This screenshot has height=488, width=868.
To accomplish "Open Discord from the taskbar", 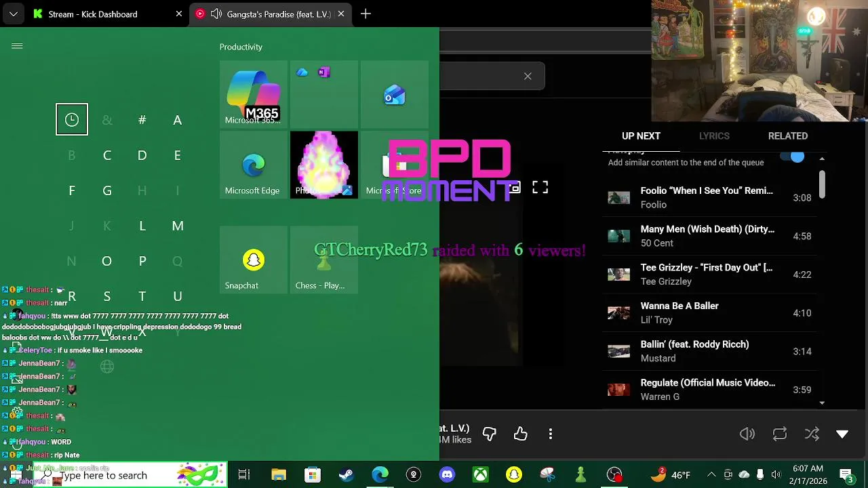I will coord(447,475).
